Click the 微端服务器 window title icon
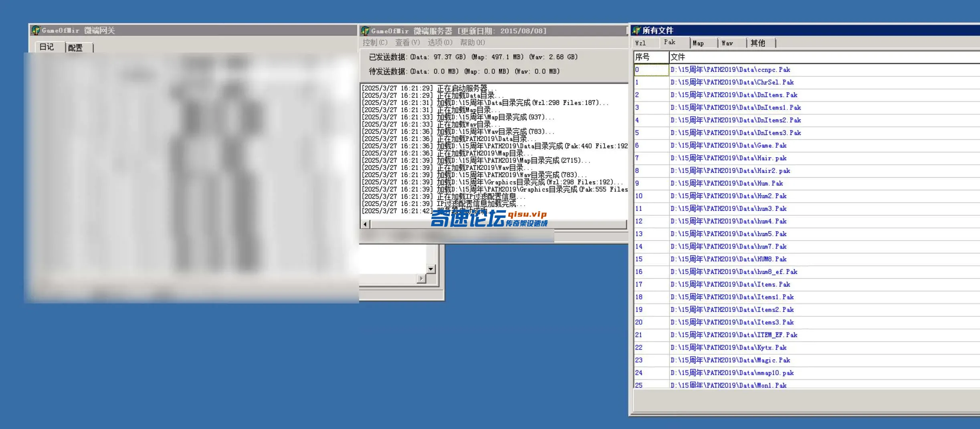This screenshot has width=980, height=429. (365, 31)
